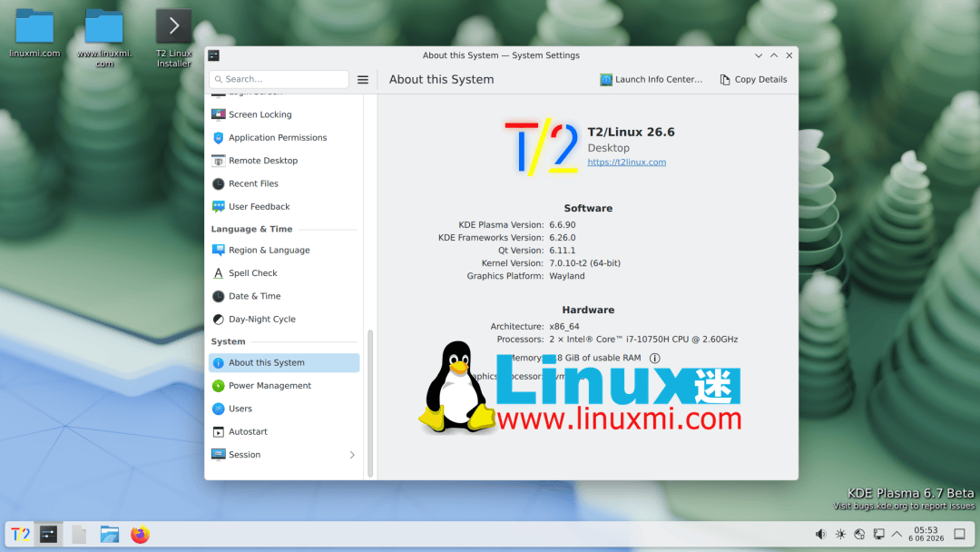
Task: Click the Graphics Platform value Wayland
Action: point(567,276)
